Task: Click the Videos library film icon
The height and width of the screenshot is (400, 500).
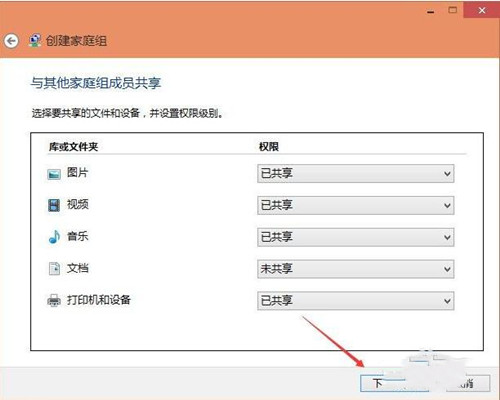Action: [x=54, y=205]
